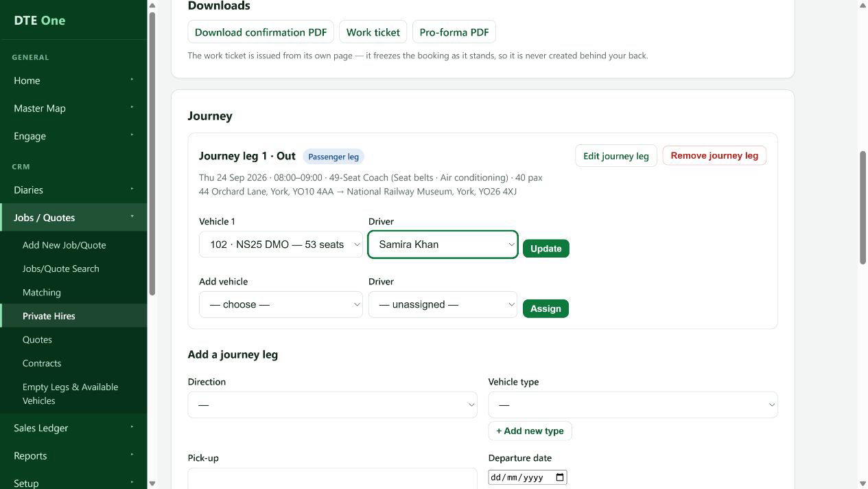Expand the Diaries menu chevron

pos(132,189)
